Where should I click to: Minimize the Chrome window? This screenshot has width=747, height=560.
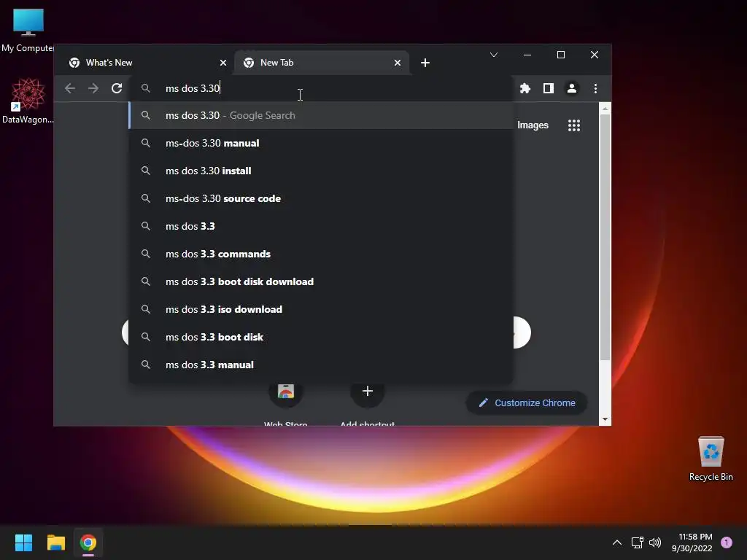coord(527,55)
